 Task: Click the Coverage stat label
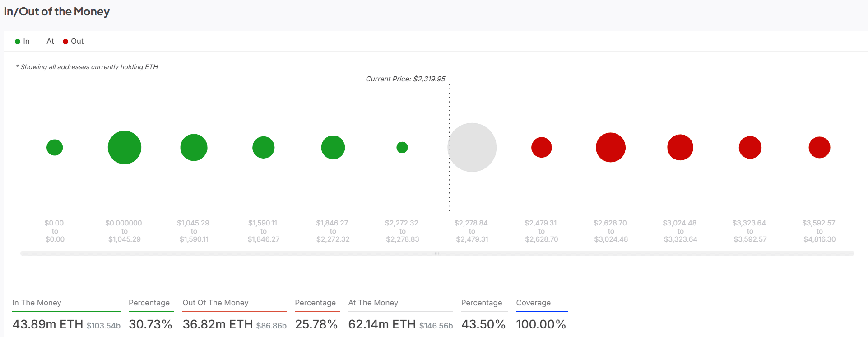pos(533,303)
